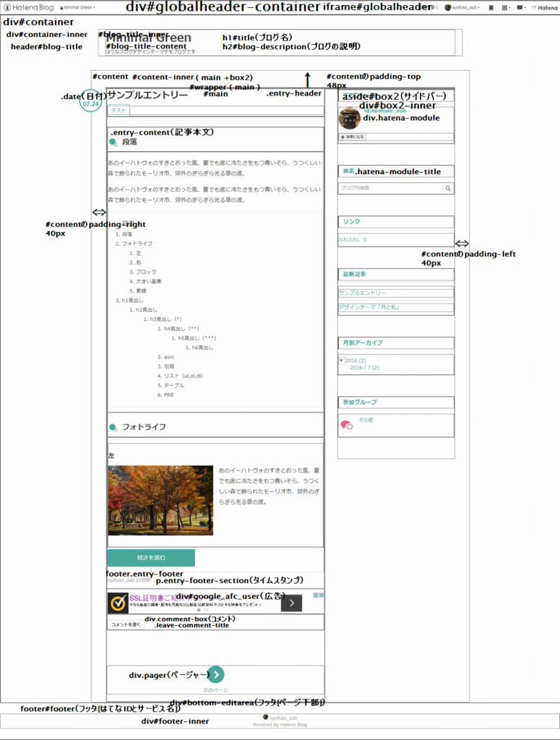Viewport: 560px width, 740px height.
Task: Open the syofuso_sub account dropdown in header
Action: tap(462, 7)
